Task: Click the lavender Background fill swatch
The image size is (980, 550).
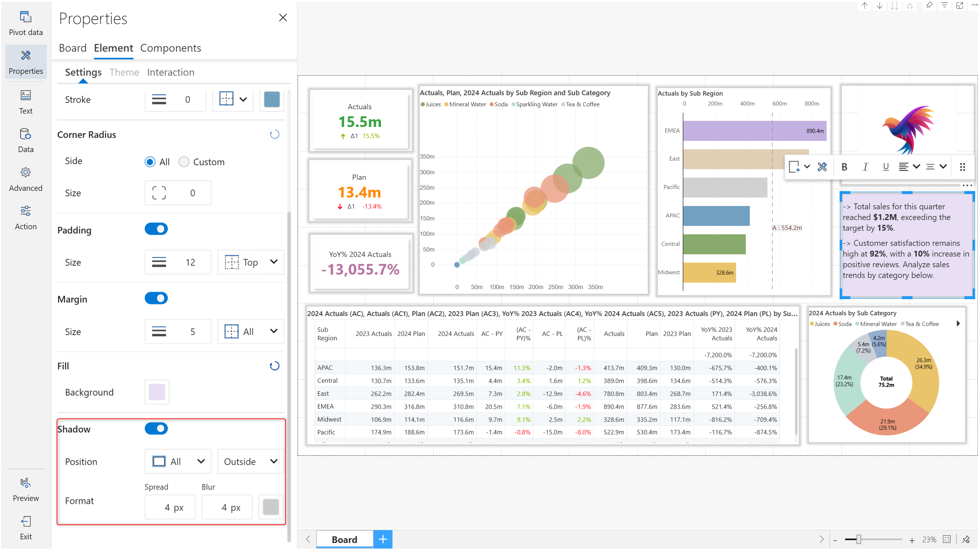Action: 157,392
